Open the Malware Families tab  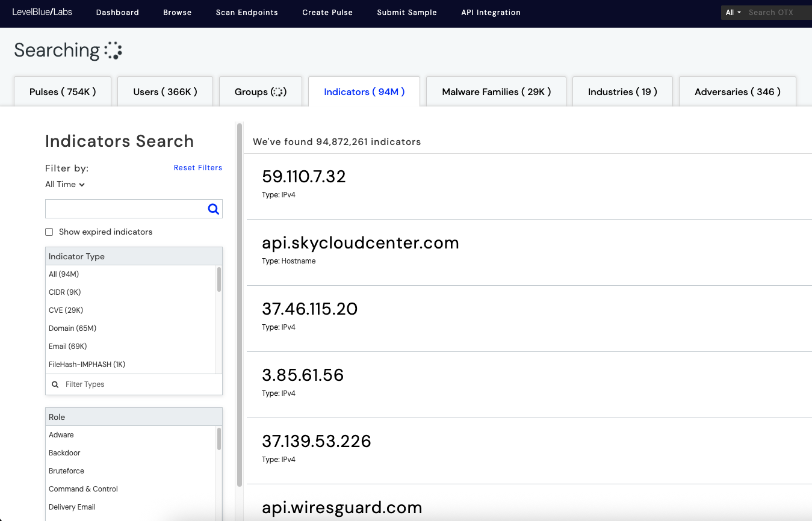496,92
